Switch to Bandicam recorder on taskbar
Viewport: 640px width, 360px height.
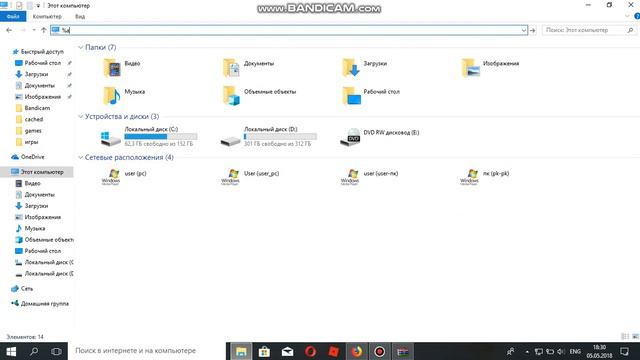point(380,351)
